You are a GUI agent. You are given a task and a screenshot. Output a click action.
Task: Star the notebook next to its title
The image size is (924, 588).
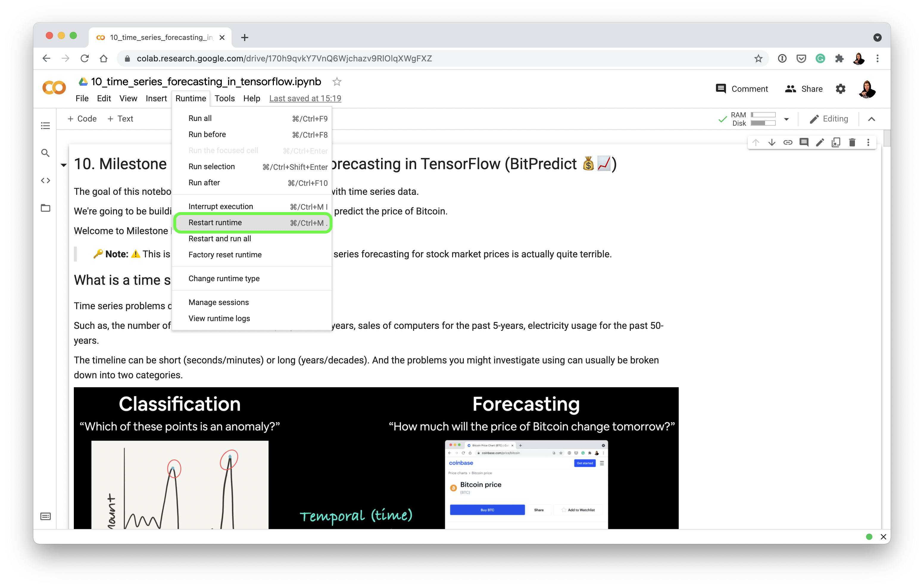point(336,81)
